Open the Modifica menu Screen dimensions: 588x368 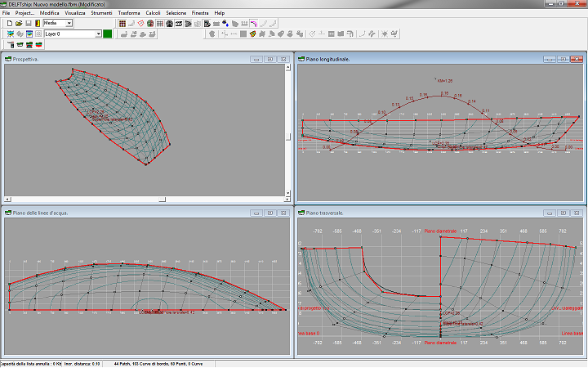50,13
